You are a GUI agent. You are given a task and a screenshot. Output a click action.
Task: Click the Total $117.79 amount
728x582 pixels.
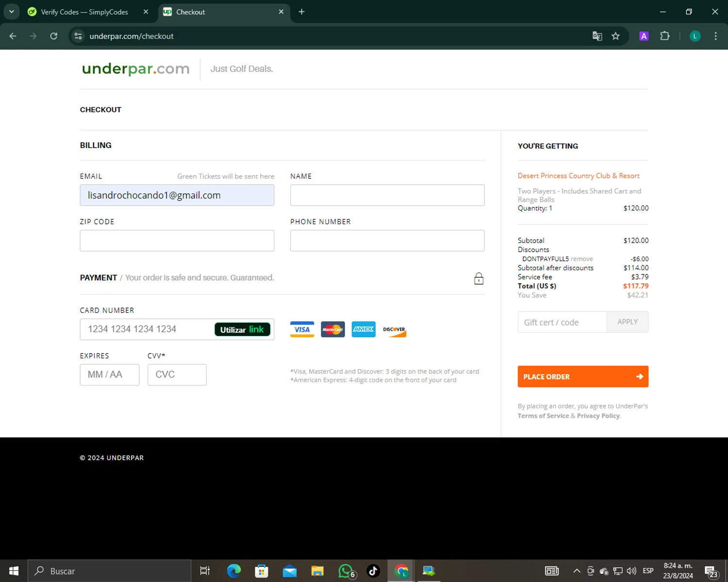[x=636, y=286]
